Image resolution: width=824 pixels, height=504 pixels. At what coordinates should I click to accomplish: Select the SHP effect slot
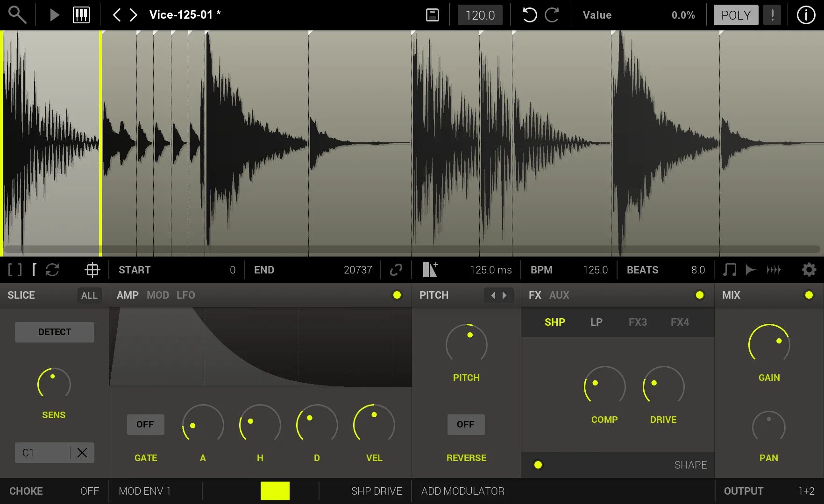pyautogui.click(x=555, y=322)
